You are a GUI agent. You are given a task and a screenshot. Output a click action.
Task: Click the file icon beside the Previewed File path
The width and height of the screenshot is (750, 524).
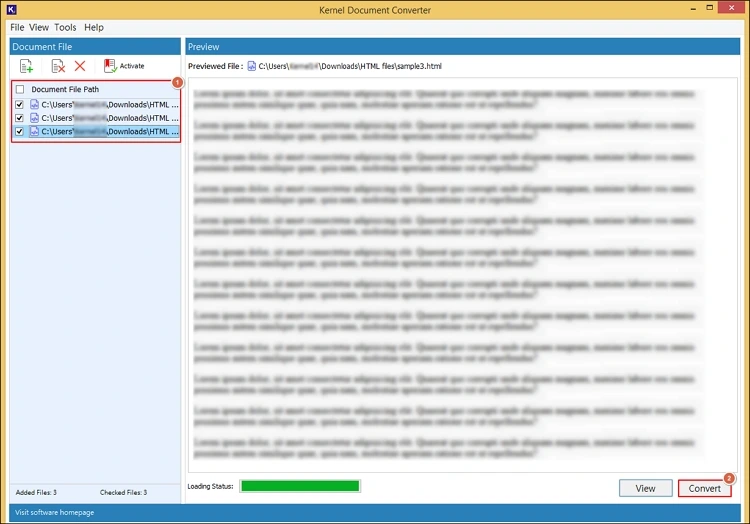(252, 66)
